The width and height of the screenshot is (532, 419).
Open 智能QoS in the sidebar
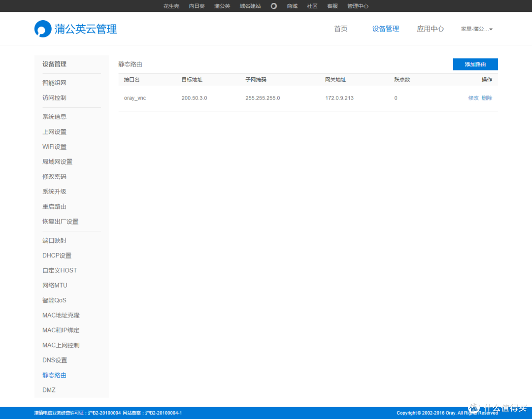pyautogui.click(x=54, y=300)
